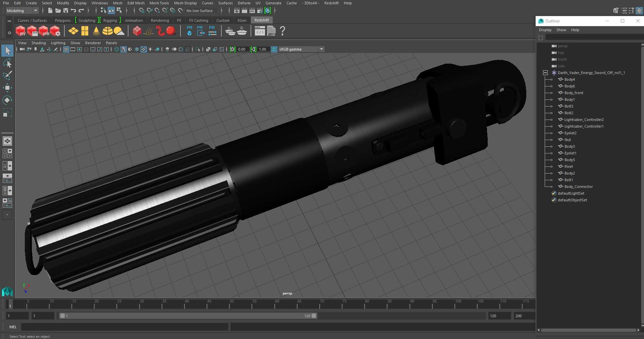Toggle viewport grid display
This screenshot has width=644, height=339.
pos(66,49)
